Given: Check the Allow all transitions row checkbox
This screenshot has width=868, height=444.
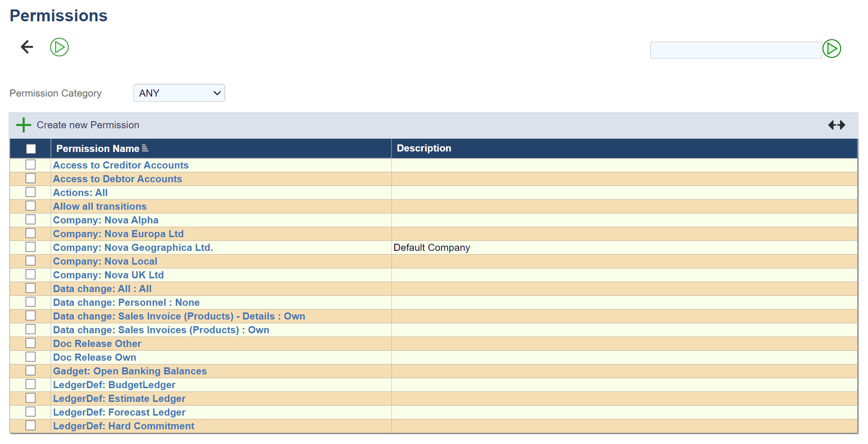Looking at the screenshot, I should (31, 206).
